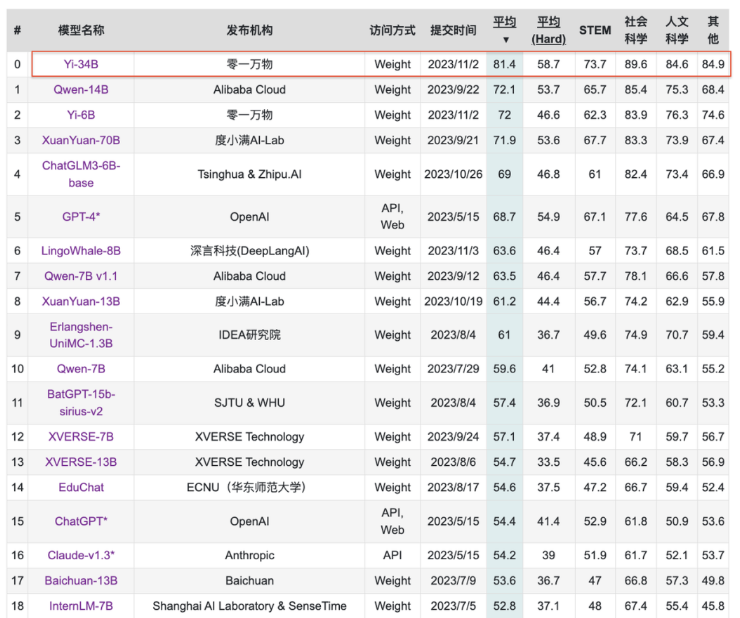Viewport: 740px width, 618px height.
Task: Select the 2023/10/26 submission date
Action: tap(453, 174)
